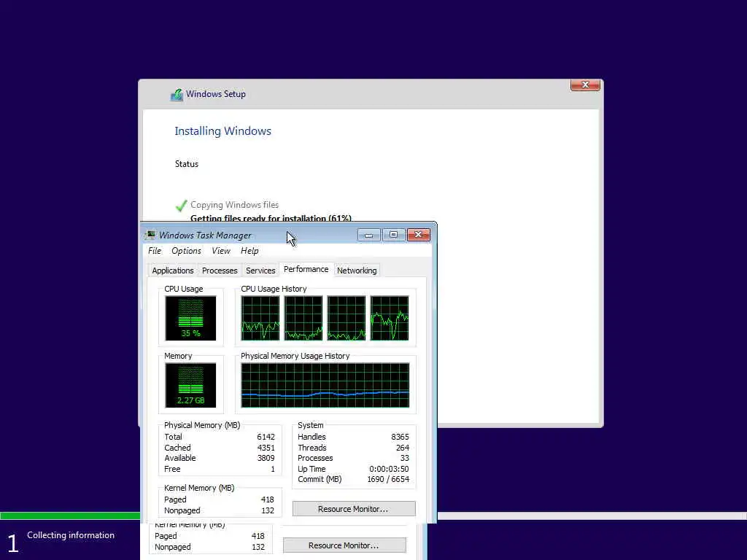Click the upper Resource Monitor button
This screenshot has height=560, width=747.
[x=354, y=508]
